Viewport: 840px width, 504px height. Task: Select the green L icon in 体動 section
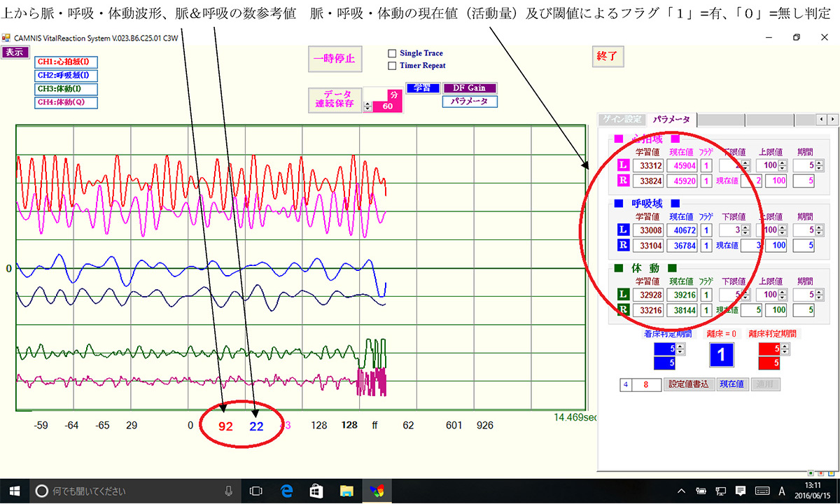623,293
